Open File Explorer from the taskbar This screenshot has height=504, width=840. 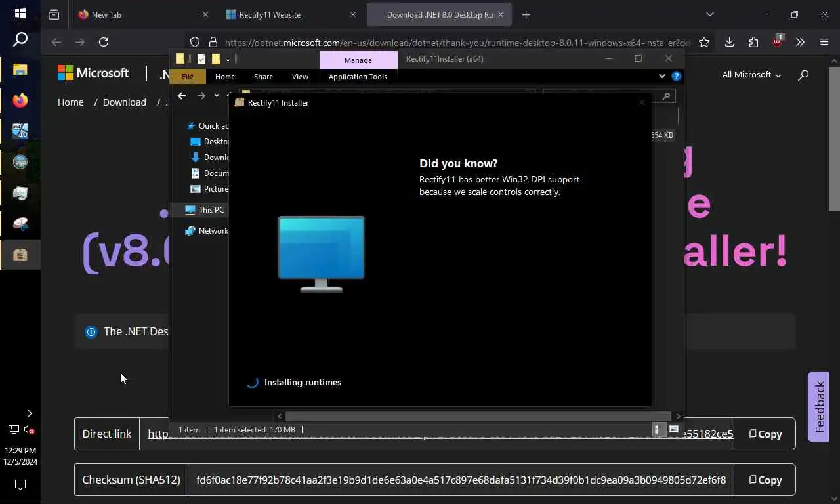coord(20,70)
